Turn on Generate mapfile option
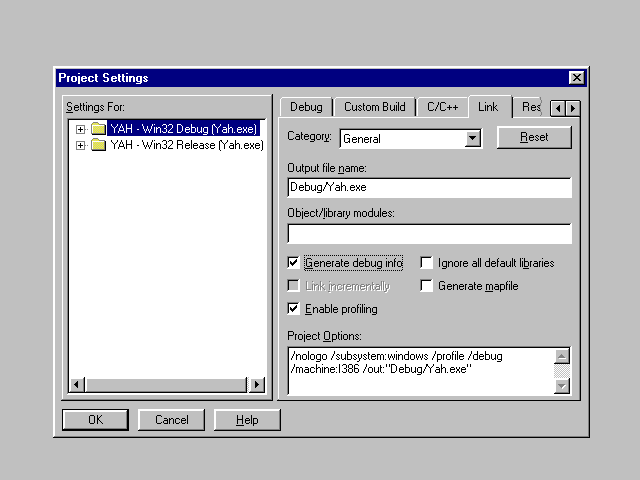The width and height of the screenshot is (640, 480). [427, 286]
